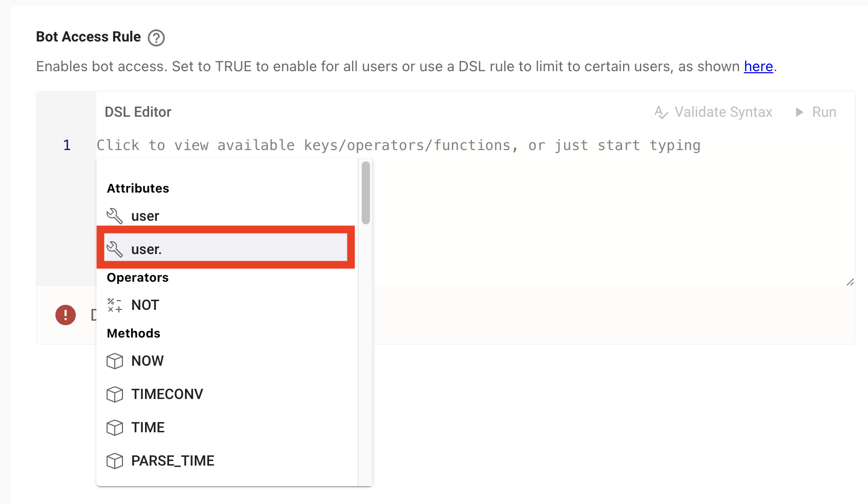Click the Validate Syntax checkmark icon
Screen dimensions: 868x504
pyautogui.click(x=661, y=113)
